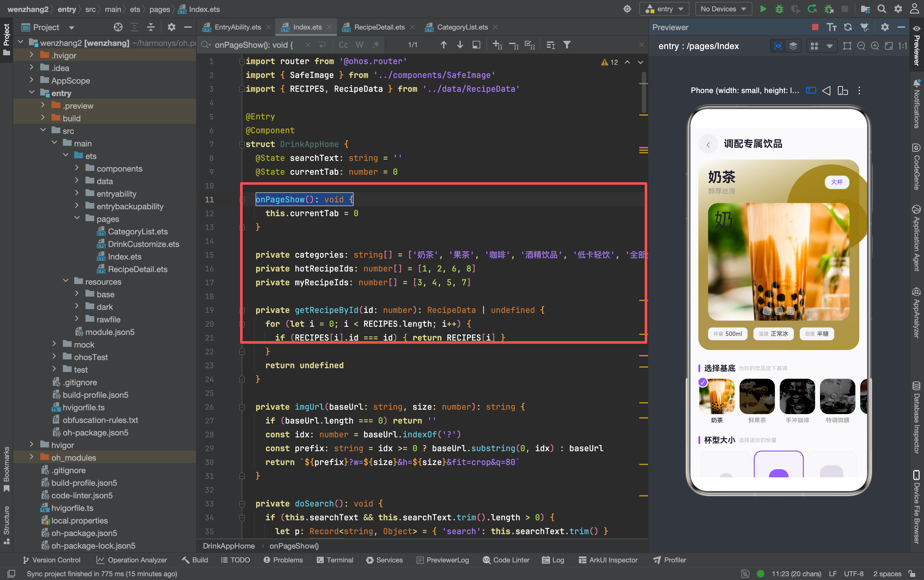The width and height of the screenshot is (924, 580).
Task: Collapse all nodes in Project panel
Action: coord(151,27)
